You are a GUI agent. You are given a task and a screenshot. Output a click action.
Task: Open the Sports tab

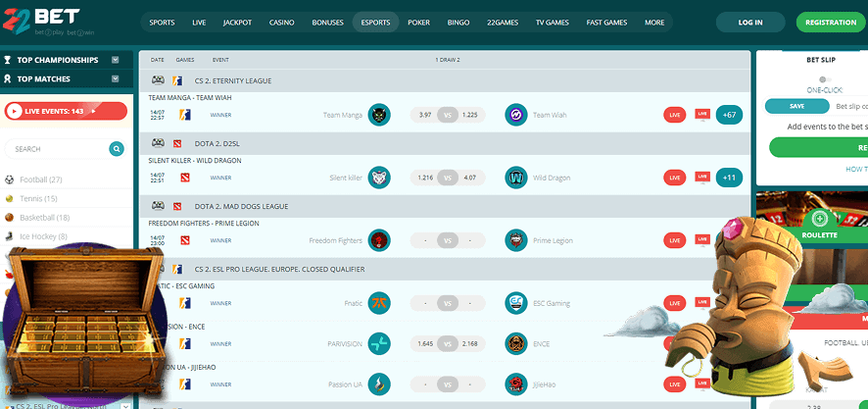coord(162,23)
